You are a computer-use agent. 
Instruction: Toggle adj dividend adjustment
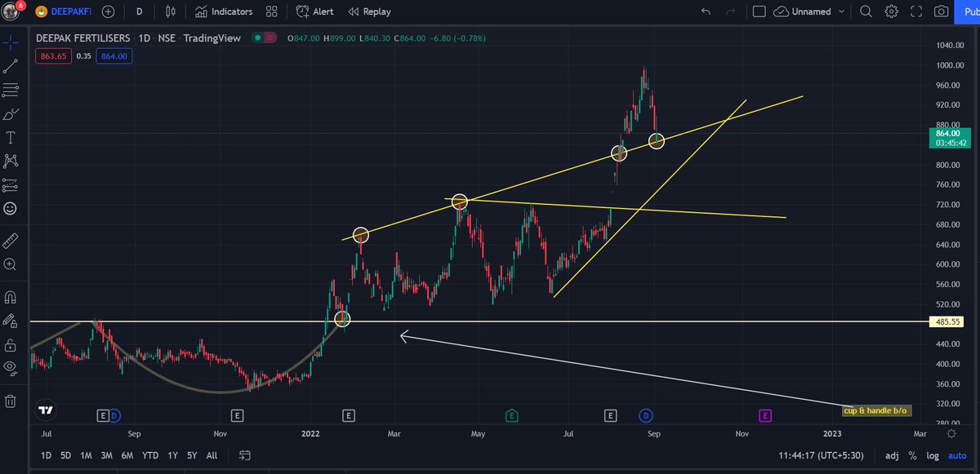[893, 455]
